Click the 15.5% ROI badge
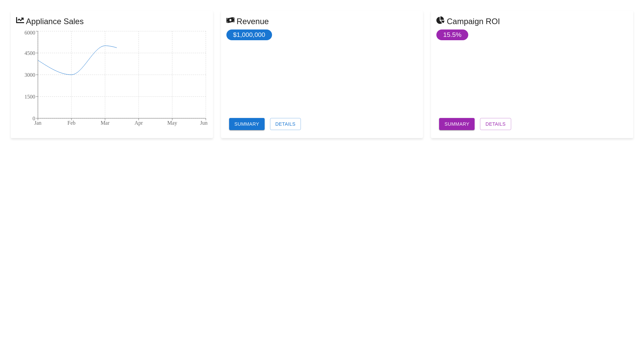Image resolution: width=644 pixels, height=362 pixels. click(452, 35)
